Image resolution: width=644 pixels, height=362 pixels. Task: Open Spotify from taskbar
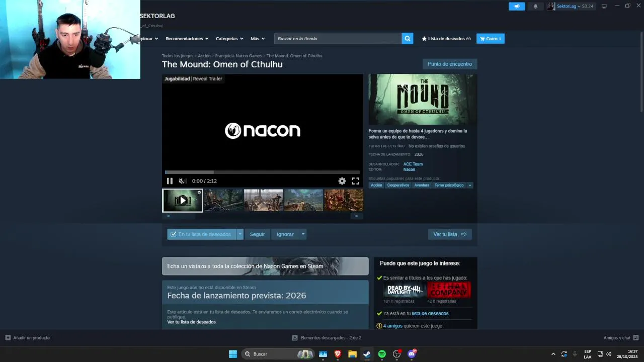pyautogui.click(x=382, y=354)
